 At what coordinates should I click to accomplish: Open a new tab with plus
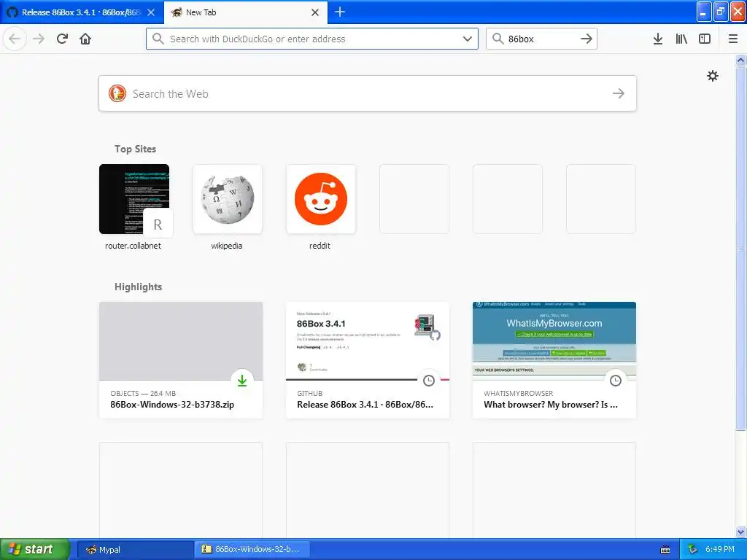[x=340, y=12]
